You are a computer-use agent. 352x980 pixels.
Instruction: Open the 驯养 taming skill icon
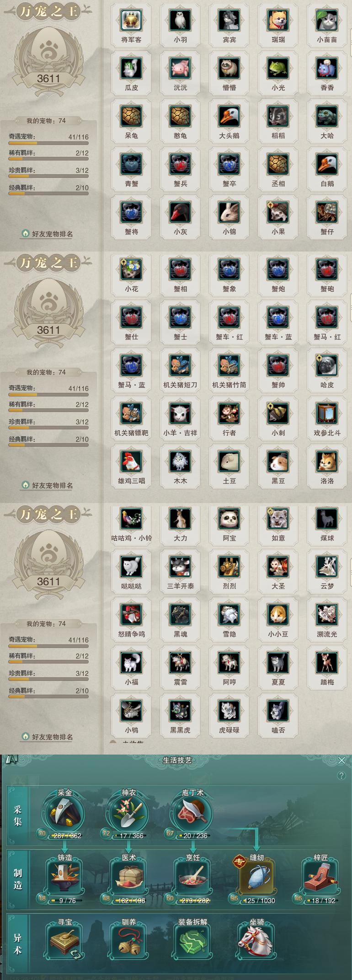coord(128,942)
